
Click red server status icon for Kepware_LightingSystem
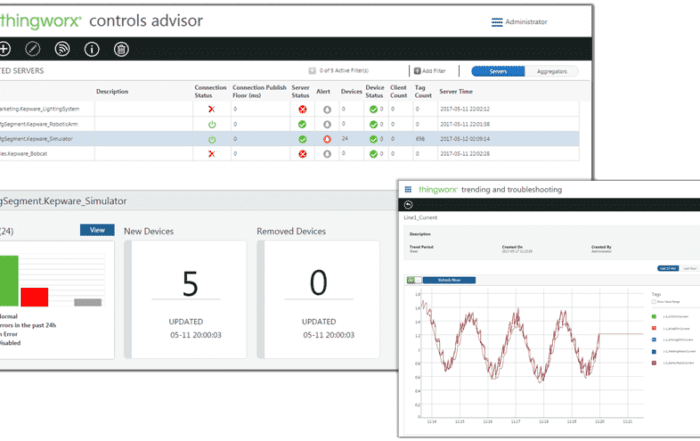pyautogui.click(x=302, y=109)
